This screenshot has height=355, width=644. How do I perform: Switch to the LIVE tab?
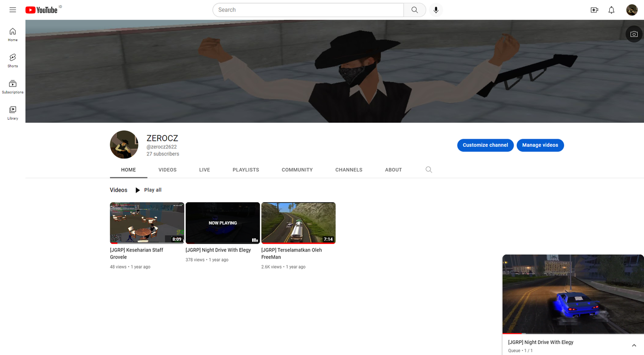pos(204,170)
